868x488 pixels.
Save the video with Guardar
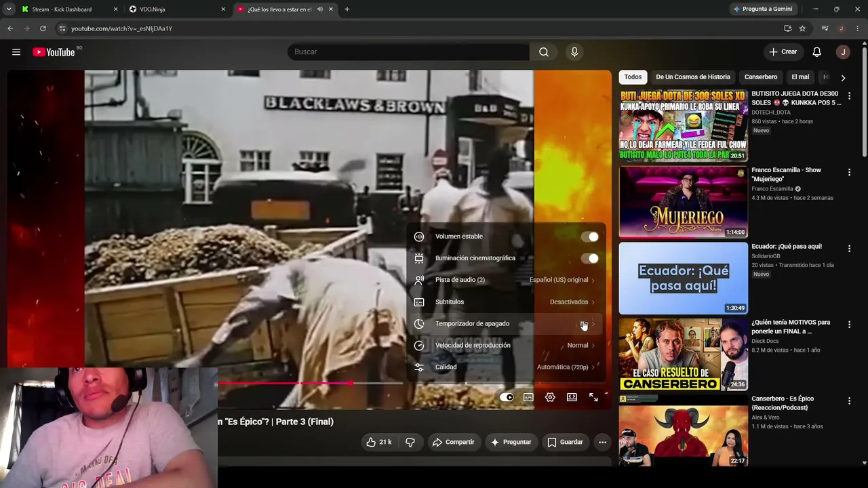point(565,442)
